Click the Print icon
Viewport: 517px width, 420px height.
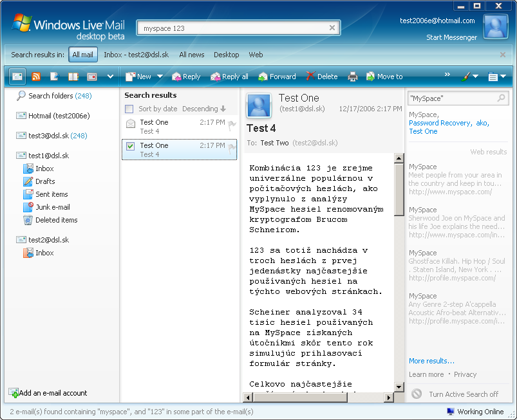coord(352,77)
